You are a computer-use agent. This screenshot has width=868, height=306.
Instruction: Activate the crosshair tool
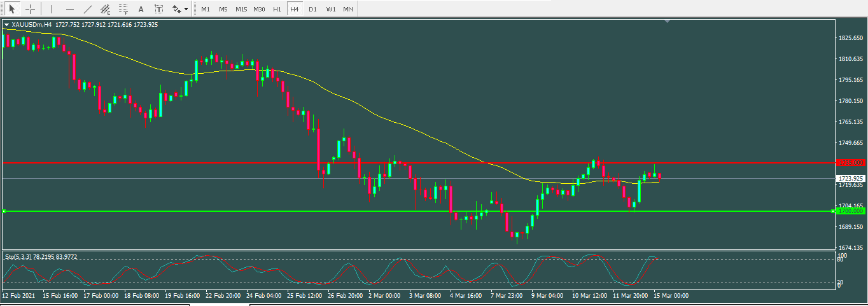pos(30,9)
